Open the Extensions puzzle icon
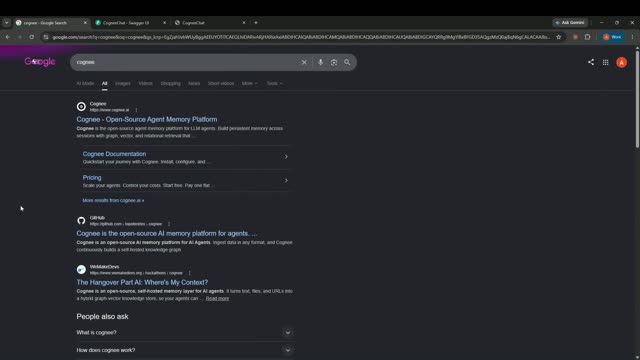The image size is (640, 360). click(587, 37)
